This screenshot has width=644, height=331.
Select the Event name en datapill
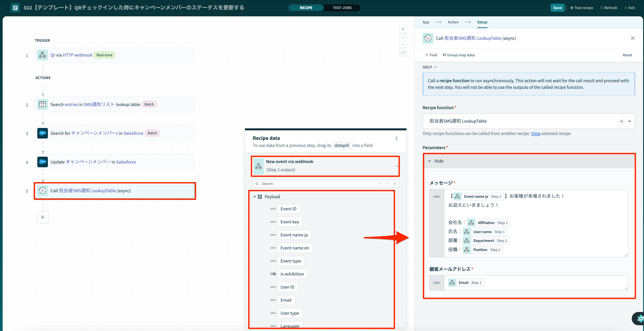295,248
